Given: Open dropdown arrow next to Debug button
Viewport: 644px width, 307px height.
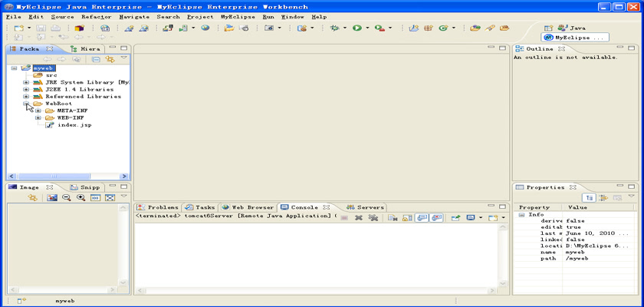Looking at the screenshot, I should coord(345,28).
